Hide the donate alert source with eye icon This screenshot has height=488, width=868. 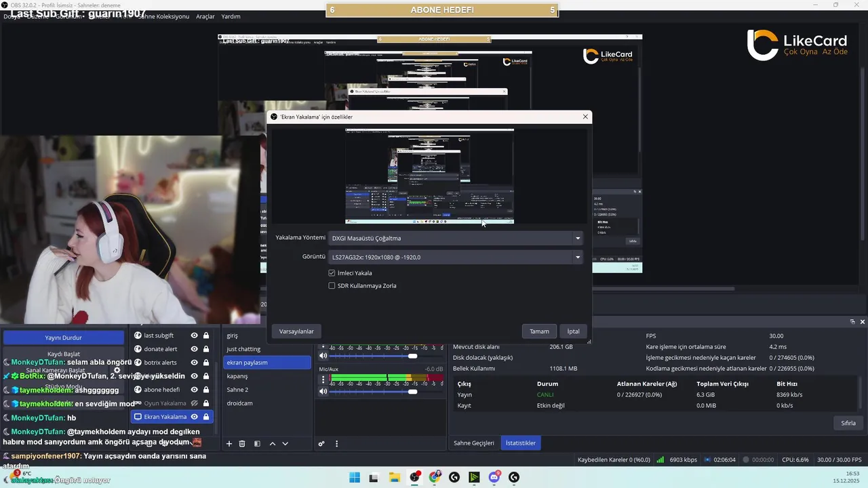[x=195, y=349]
